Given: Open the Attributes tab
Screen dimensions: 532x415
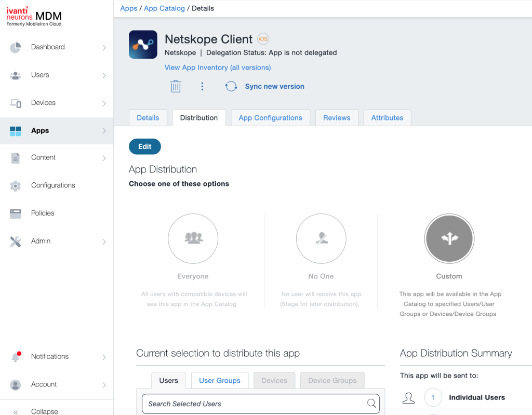Looking at the screenshot, I should pyautogui.click(x=387, y=118).
